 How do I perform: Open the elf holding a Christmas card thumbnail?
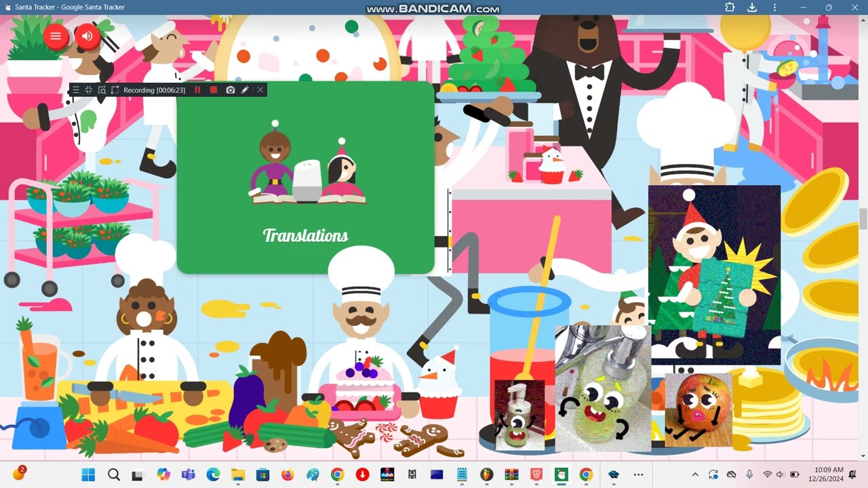[714, 274]
